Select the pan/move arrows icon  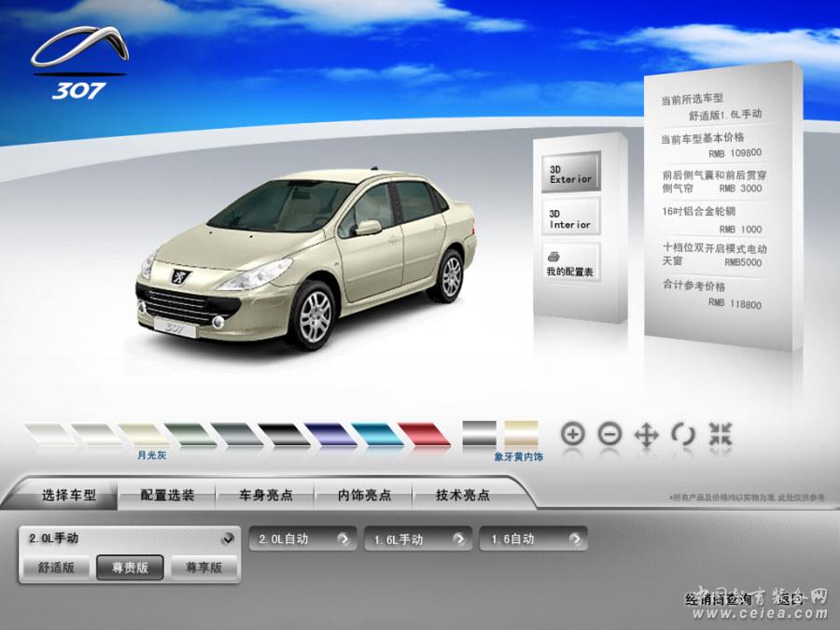point(646,434)
